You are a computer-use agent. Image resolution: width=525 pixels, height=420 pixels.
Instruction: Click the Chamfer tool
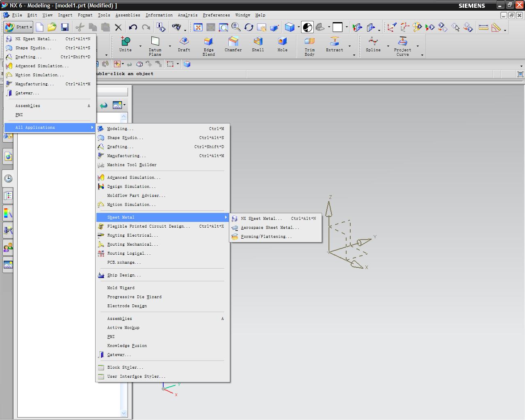tap(233, 45)
